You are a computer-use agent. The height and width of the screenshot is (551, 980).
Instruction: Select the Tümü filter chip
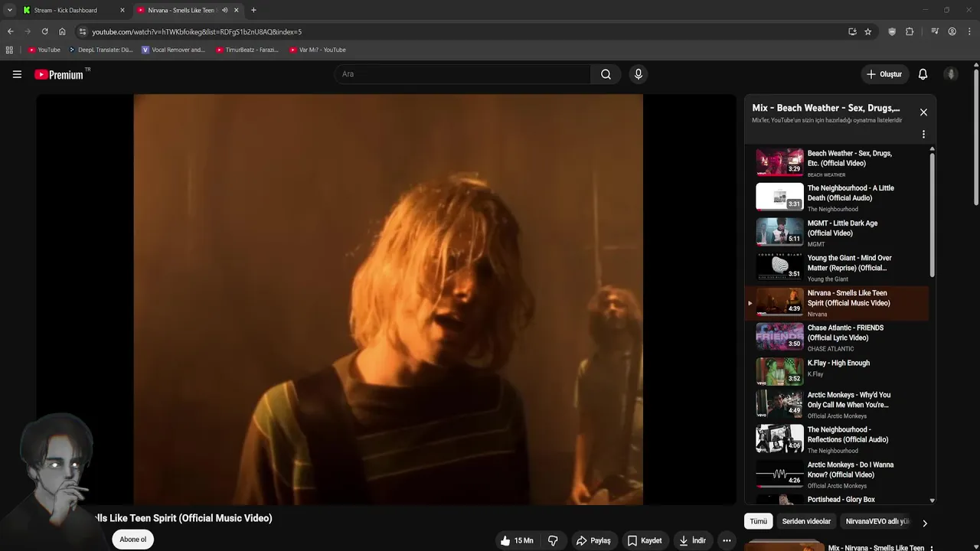coord(758,521)
